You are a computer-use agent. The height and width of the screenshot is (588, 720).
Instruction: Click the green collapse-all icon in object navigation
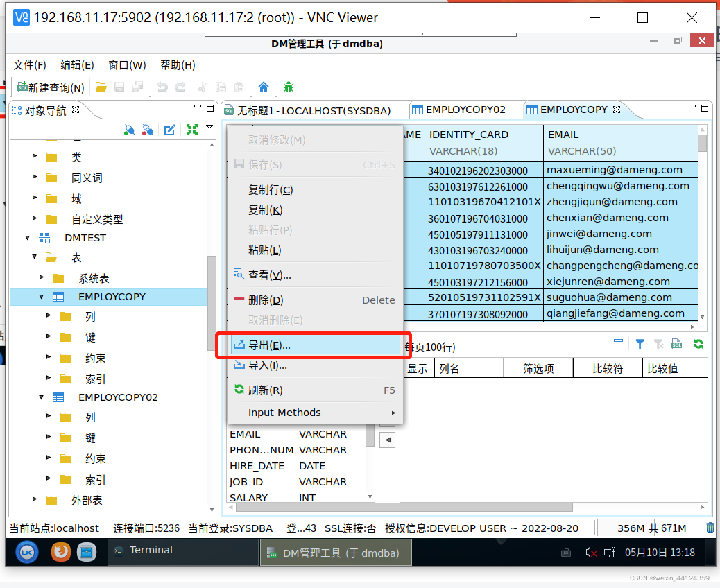[192, 128]
